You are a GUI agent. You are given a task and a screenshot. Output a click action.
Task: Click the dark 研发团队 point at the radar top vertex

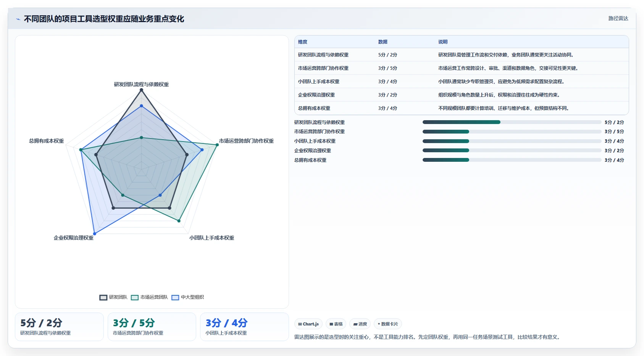pos(141,90)
